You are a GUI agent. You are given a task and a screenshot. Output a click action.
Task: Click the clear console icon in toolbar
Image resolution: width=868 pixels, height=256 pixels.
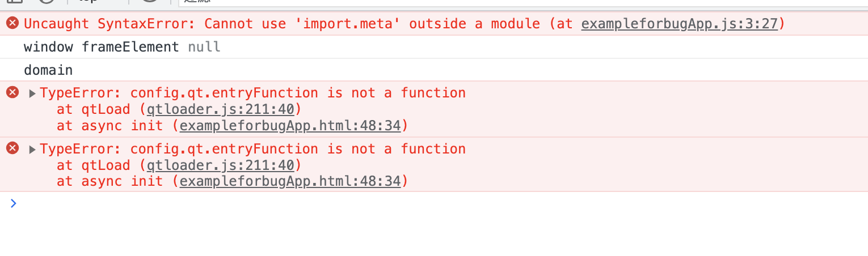(47, 2)
